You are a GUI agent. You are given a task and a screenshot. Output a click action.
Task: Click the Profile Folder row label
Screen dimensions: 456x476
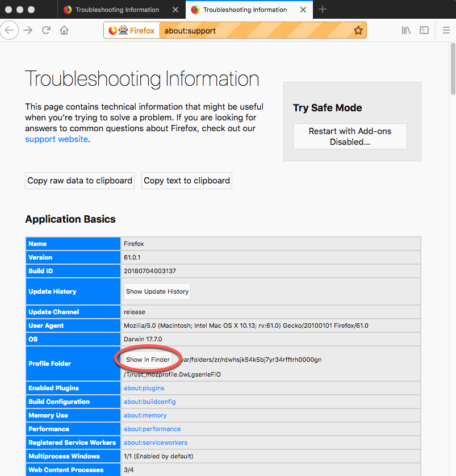pyautogui.click(x=50, y=364)
